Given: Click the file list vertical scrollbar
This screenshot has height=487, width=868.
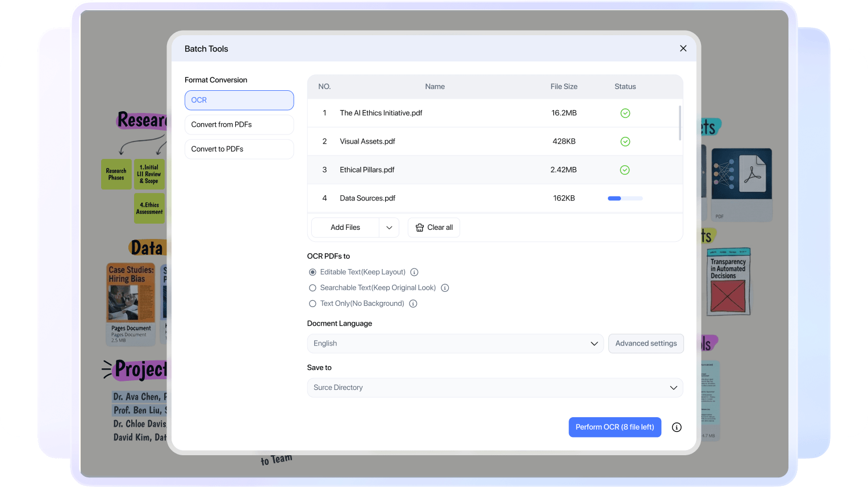Looking at the screenshot, I should [680, 123].
